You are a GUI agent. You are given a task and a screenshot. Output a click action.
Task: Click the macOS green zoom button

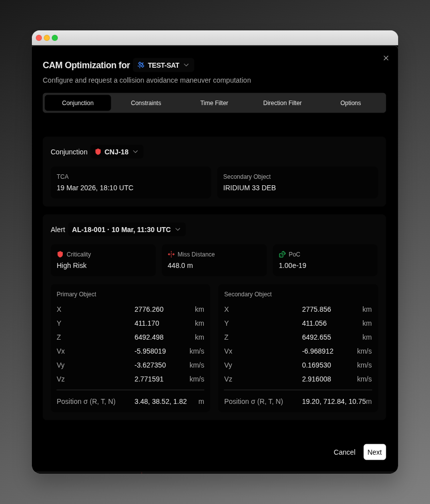point(55,38)
